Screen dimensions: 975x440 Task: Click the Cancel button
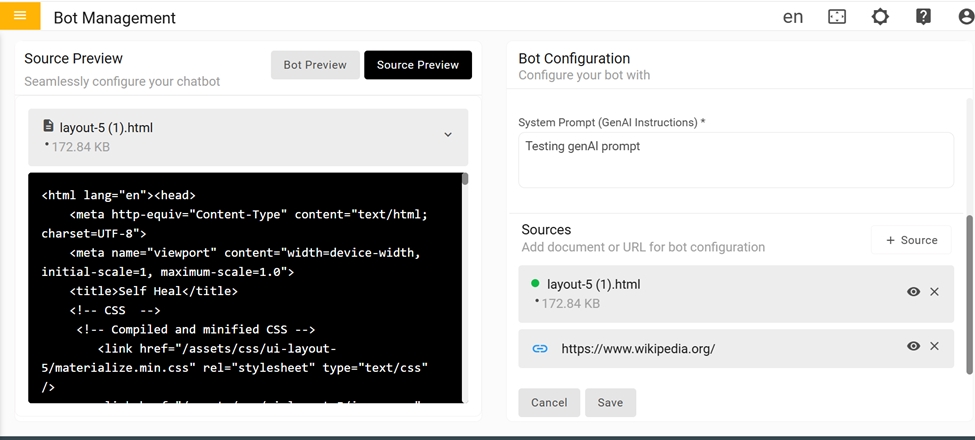549,403
